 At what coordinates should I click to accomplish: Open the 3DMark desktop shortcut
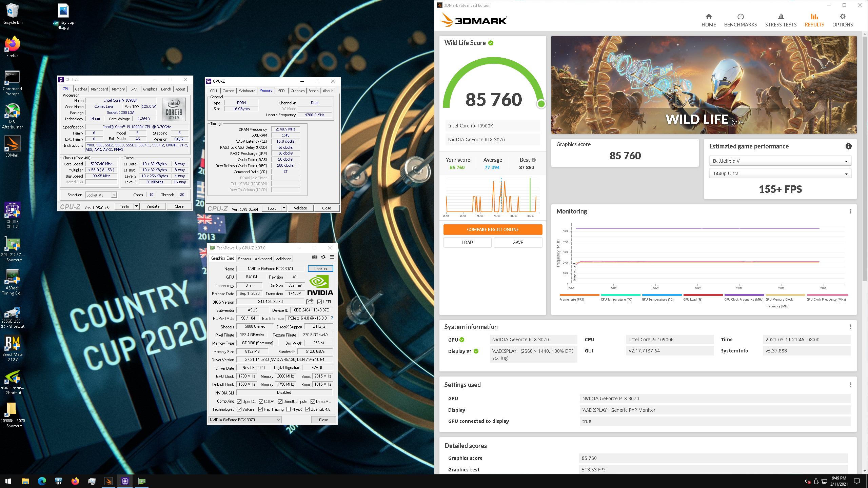click(x=12, y=146)
